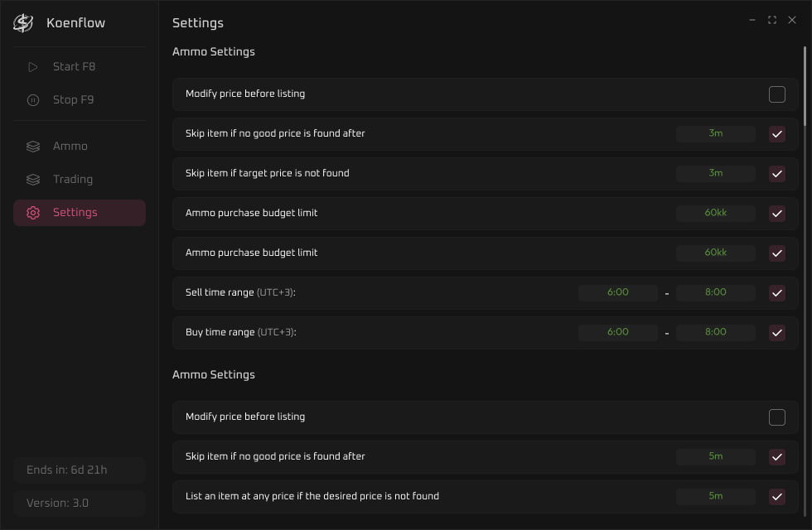
Task: Disable the Sell time range checkbox
Action: pos(777,293)
